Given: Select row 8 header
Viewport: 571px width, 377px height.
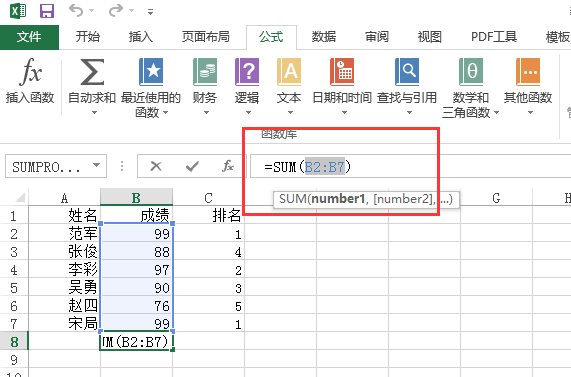Looking at the screenshot, I should (14, 342).
